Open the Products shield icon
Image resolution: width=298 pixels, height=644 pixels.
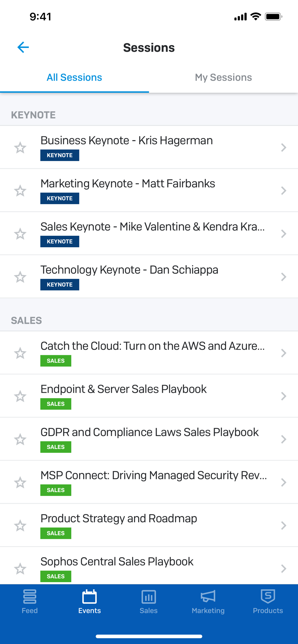[x=268, y=596]
